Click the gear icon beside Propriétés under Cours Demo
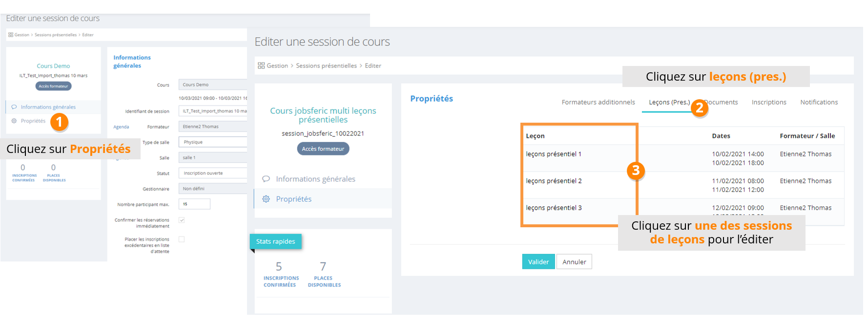868x326 pixels. click(14, 121)
